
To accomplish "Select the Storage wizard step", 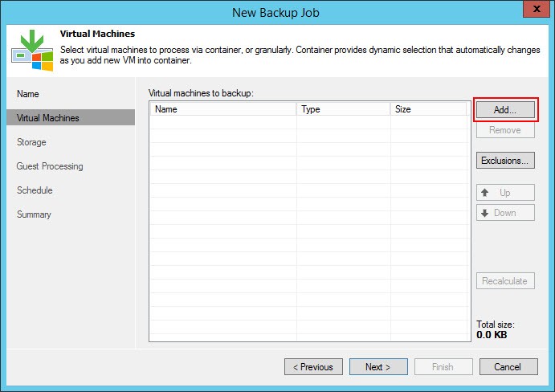I will 31,142.
